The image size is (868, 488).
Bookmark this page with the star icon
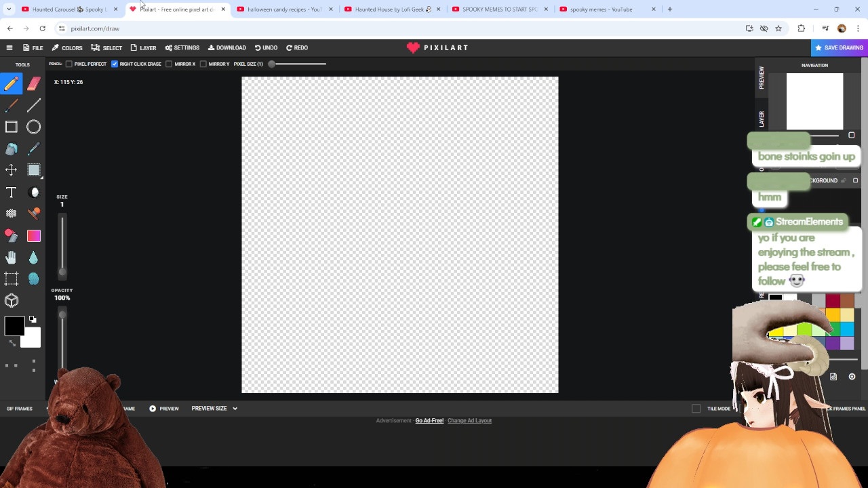[x=778, y=28]
